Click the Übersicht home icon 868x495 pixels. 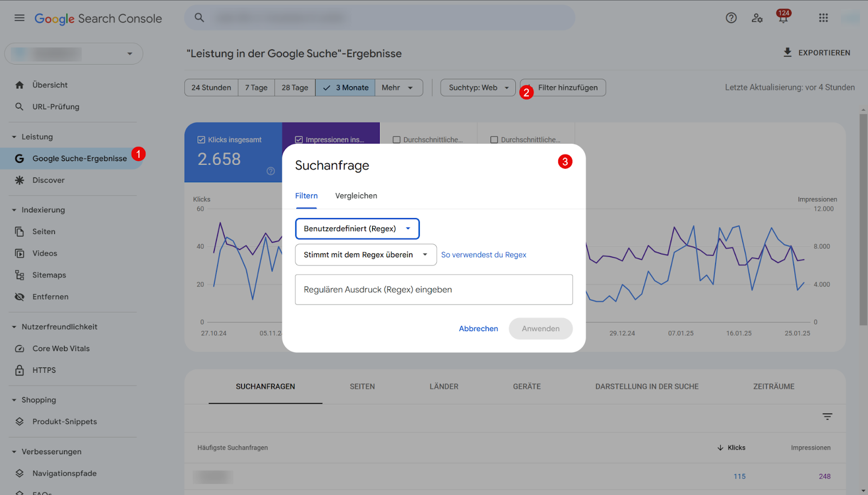(20, 85)
